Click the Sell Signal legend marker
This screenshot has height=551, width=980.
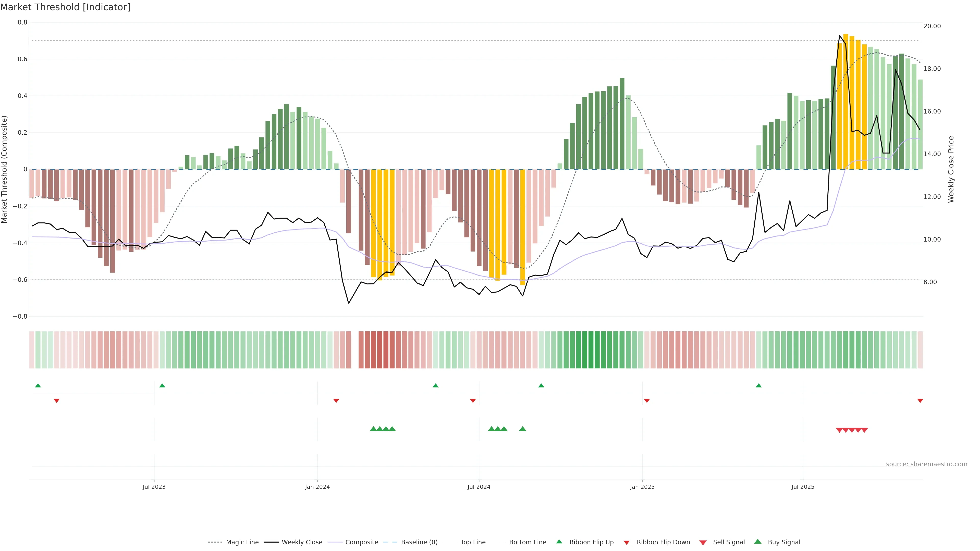pos(703,543)
